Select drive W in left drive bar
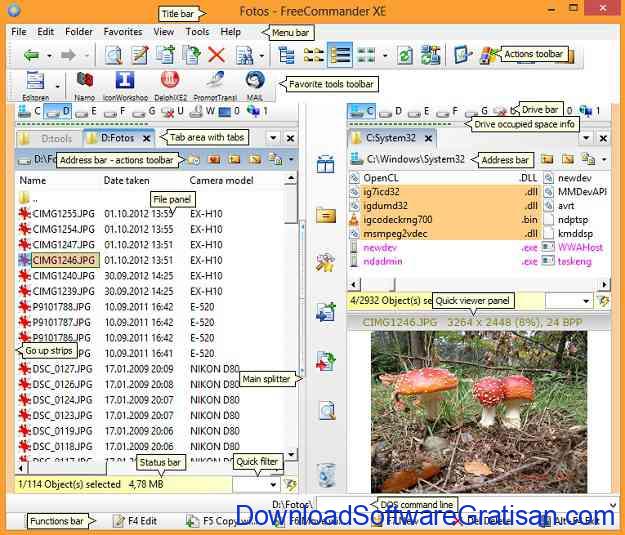The image size is (625, 535). 202,111
